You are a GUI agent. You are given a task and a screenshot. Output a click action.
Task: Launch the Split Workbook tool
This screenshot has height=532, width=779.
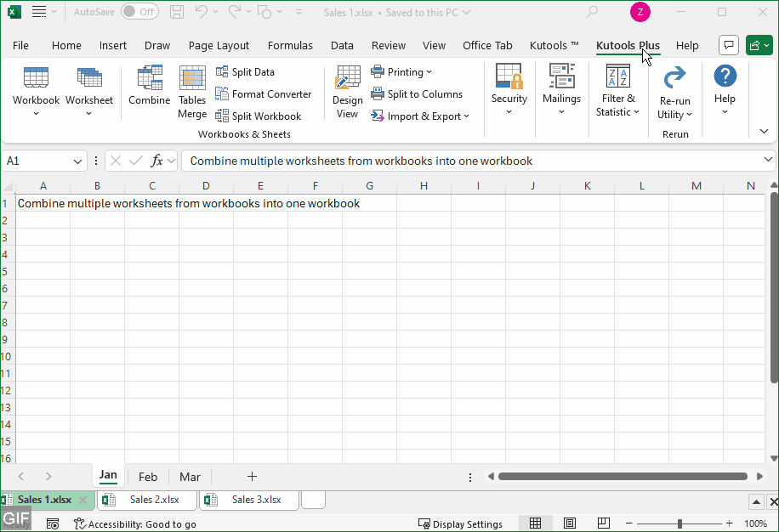pos(259,116)
